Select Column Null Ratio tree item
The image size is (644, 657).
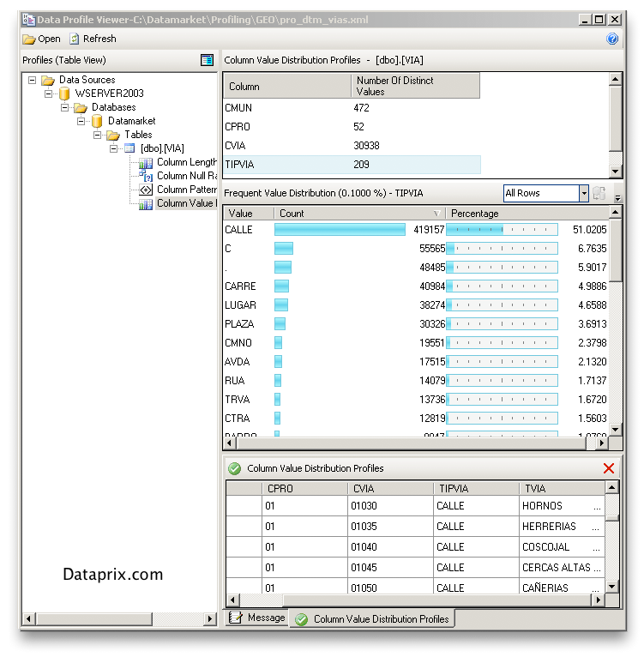coord(186,176)
